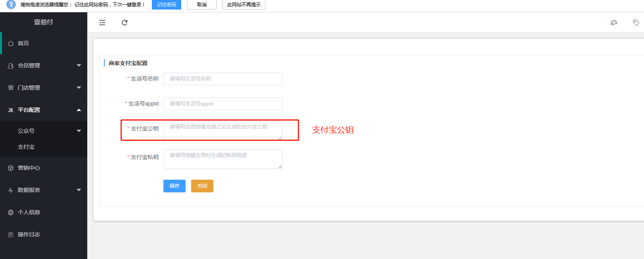Viewport: 644px width, 259px height.
Task: Click the log icon beside 操作日志
Action: [x=11, y=234]
